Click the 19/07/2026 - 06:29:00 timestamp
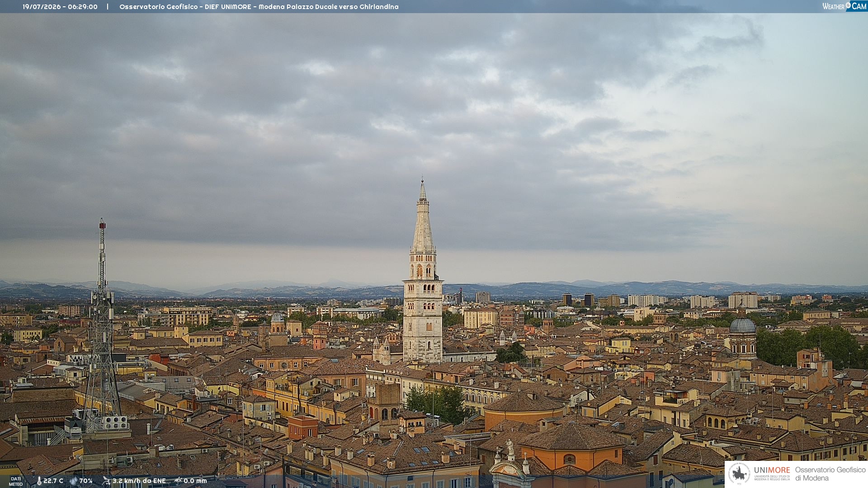The width and height of the screenshot is (868, 488). (x=60, y=7)
